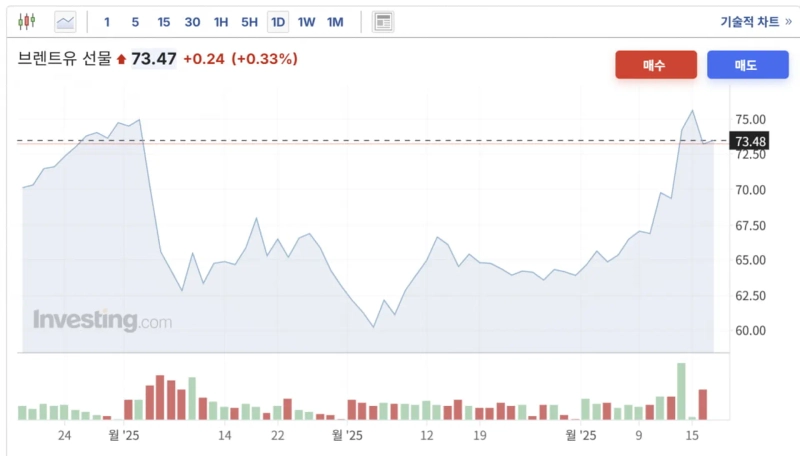Open the news/table panel icon

383,21
